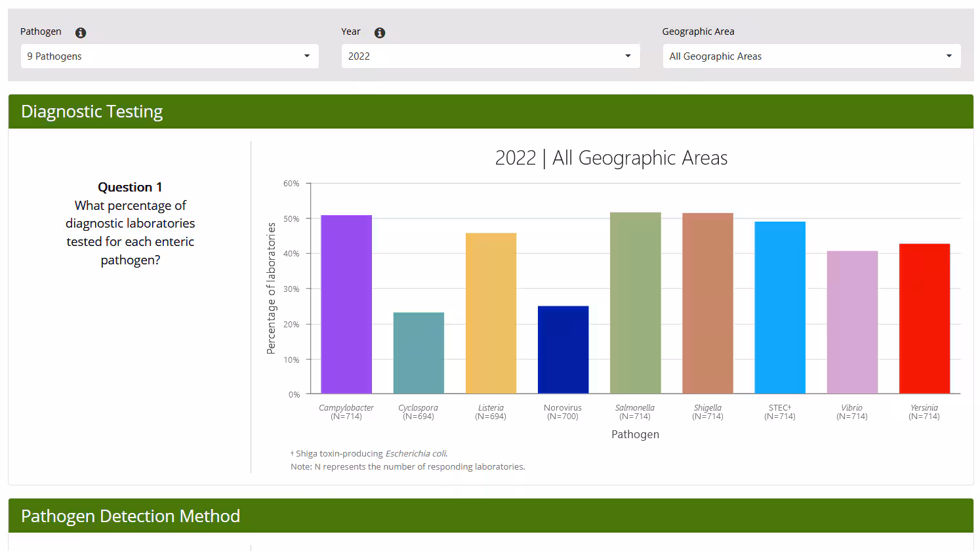This screenshot has width=980, height=551.
Task: Open the Year dropdown showing 2022
Action: click(x=490, y=56)
